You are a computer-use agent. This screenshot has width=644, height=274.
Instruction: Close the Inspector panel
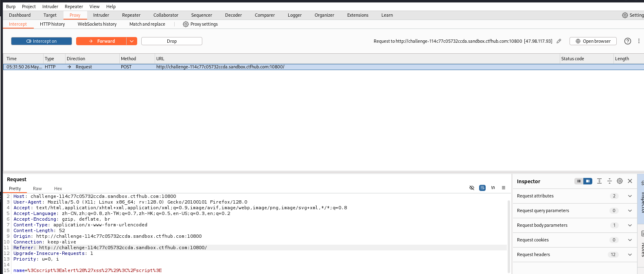[630, 181]
